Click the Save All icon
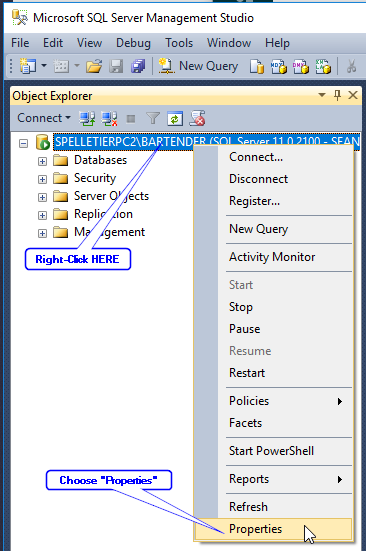This screenshot has height=551, width=366. tap(138, 66)
